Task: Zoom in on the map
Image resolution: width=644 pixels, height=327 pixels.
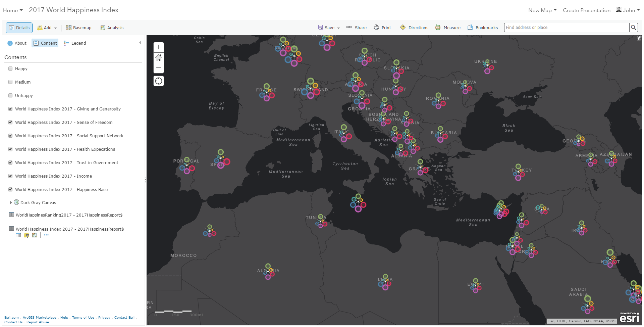Action: [x=159, y=47]
